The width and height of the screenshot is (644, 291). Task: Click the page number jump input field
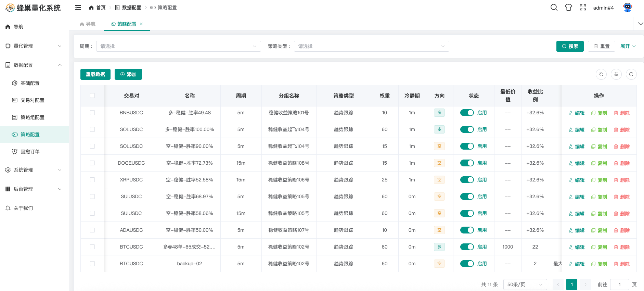point(619,284)
